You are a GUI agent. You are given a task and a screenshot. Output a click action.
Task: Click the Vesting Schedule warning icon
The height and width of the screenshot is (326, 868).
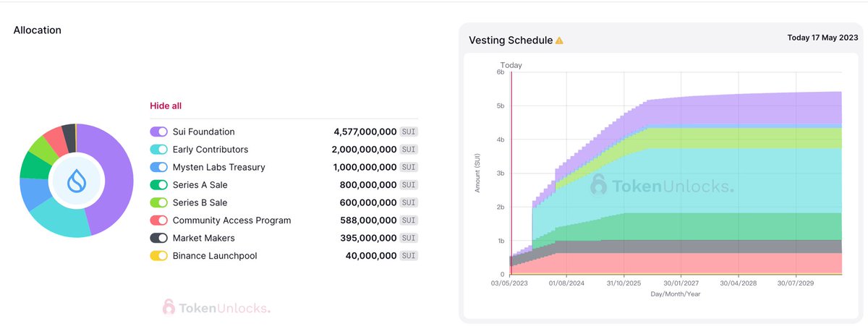click(x=559, y=40)
